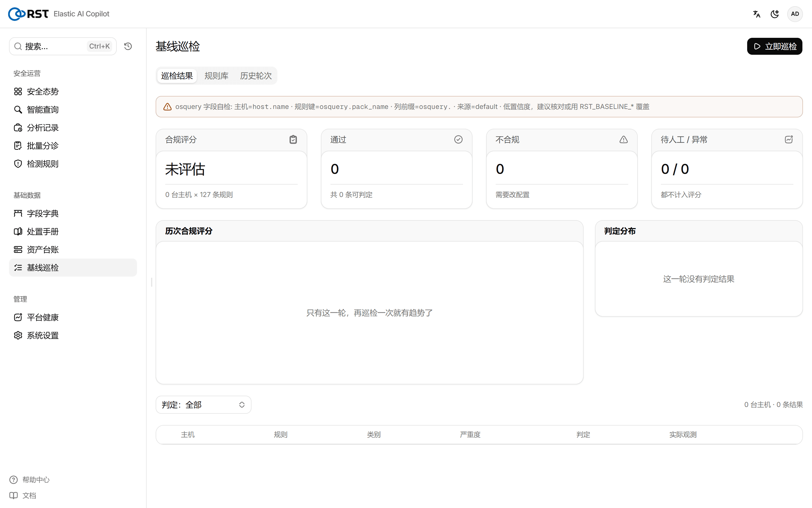The width and height of the screenshot is (812, 508).
Task: Click the 主机 column header
Action: pos(187,434)
